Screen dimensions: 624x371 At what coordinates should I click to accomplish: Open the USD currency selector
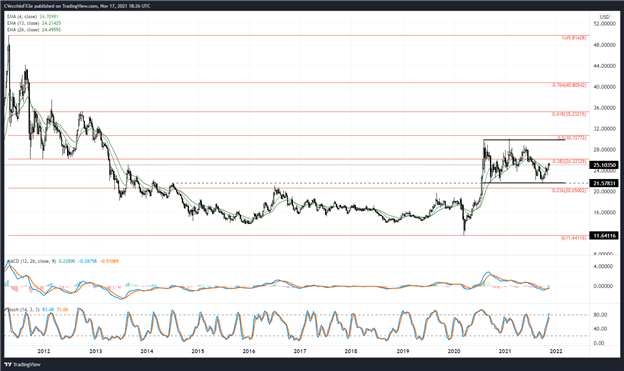coord(604,17)
